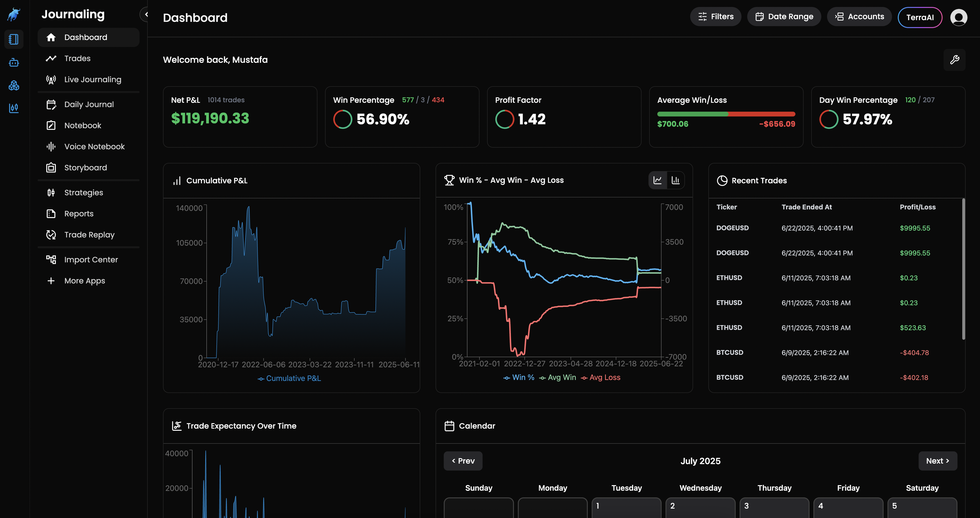This screenshot has width=980, height=518.
Task: Open the Accounts selector
Action: pos(859,16)
